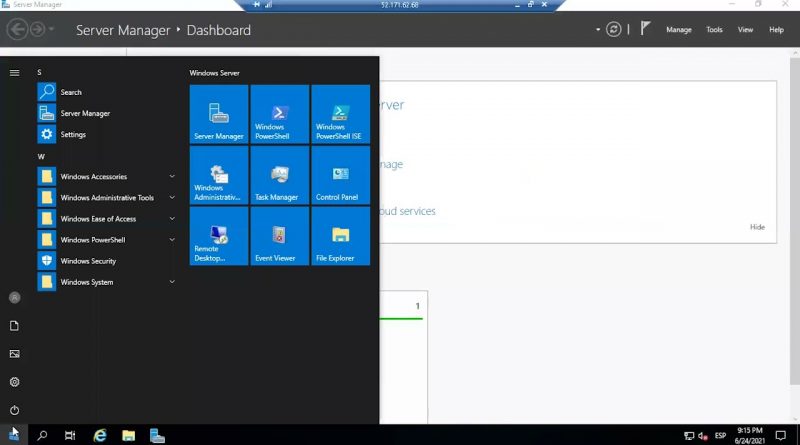800x445 pixels.
Task: Go back in Server Manager navigation
Action: click(x=17, y=30)
